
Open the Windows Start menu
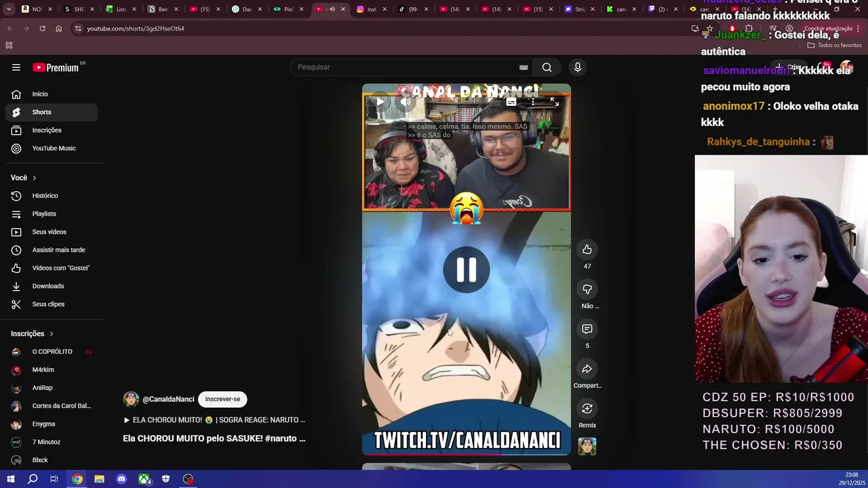click(x=10, y=479)
